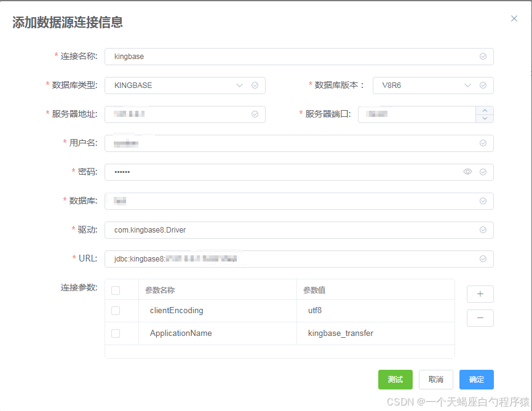The image size is (532, 411).
Task: Clear the 驱动 field showing com.kingbase8.Driver
Action: pyautogui.click(x=483, y=230)
